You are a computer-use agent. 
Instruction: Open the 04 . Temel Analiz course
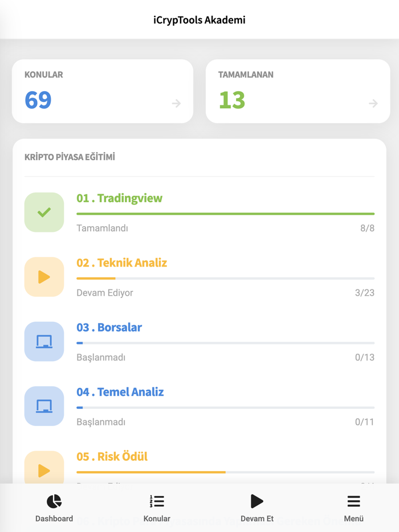click(120, 392)
